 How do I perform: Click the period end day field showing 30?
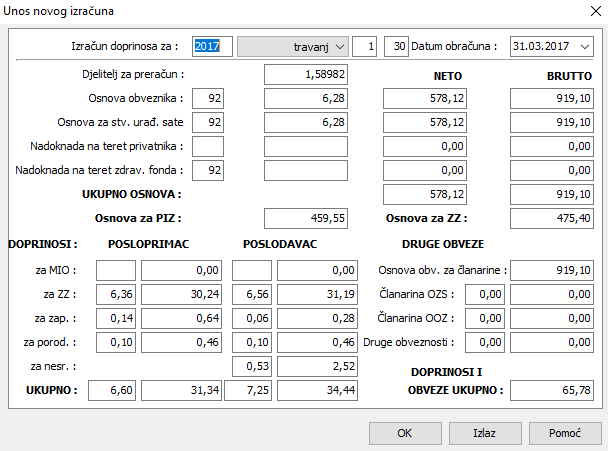click(x=398, y=47)
